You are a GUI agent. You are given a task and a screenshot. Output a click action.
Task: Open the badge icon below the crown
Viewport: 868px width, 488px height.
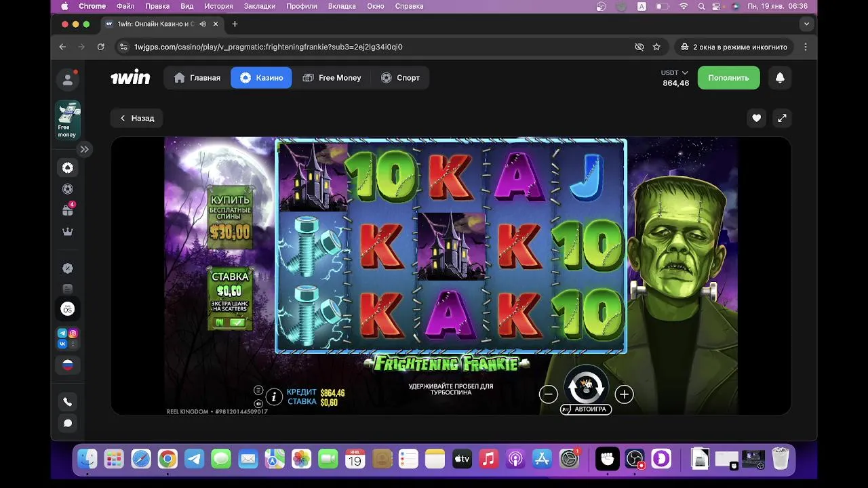point(68,268)
